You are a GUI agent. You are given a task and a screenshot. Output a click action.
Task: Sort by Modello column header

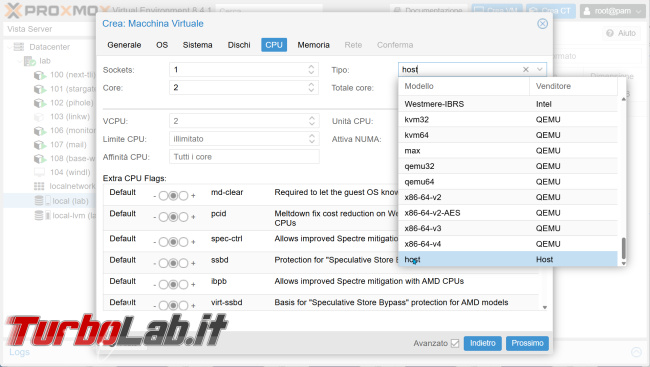point(464,86)
